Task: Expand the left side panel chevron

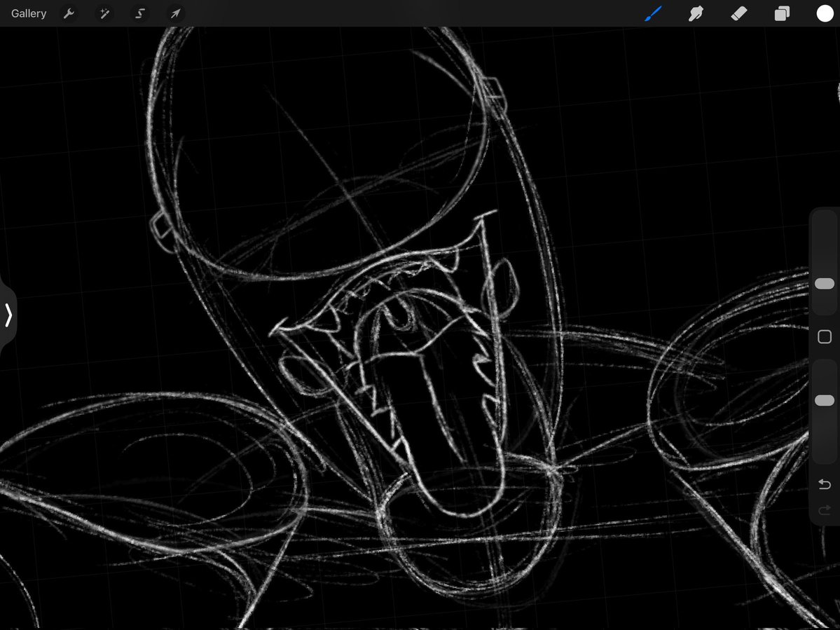Action: point(8,315)
